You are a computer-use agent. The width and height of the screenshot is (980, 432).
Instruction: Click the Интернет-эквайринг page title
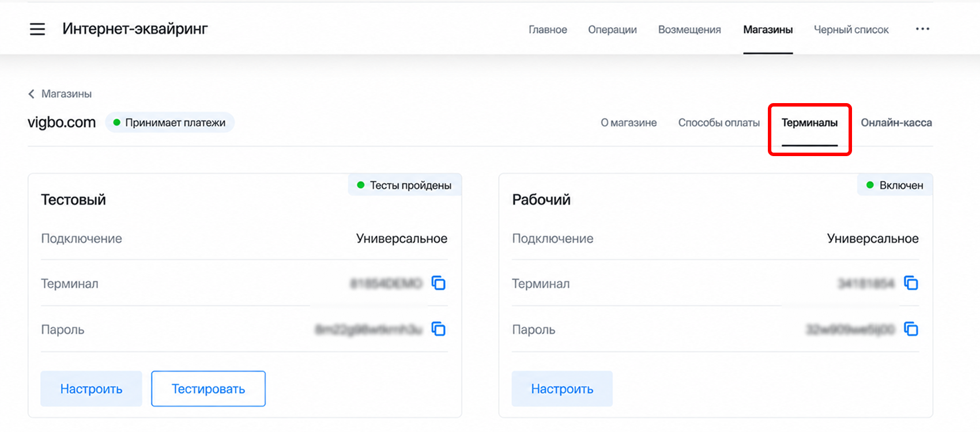(135, 29)
